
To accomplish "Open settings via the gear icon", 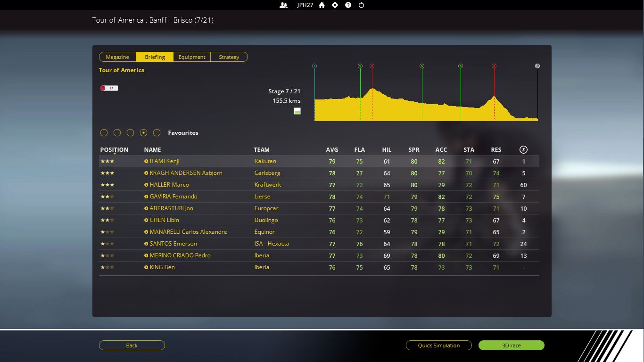I will [335, 5].
